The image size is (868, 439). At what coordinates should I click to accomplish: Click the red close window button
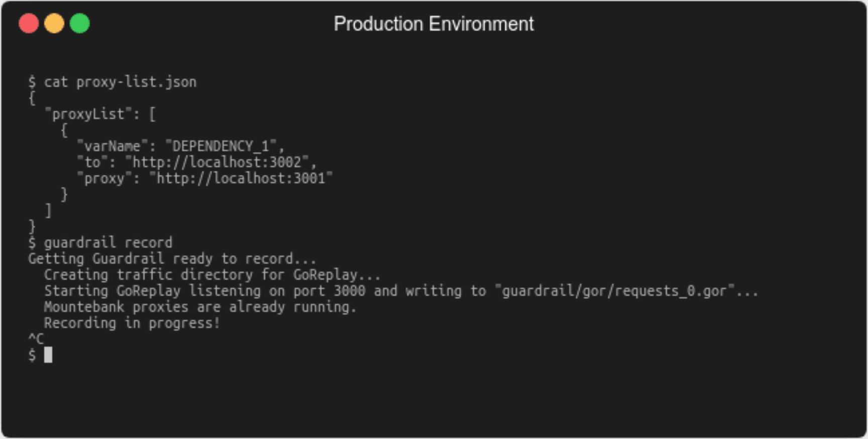[x=29, y=24]
